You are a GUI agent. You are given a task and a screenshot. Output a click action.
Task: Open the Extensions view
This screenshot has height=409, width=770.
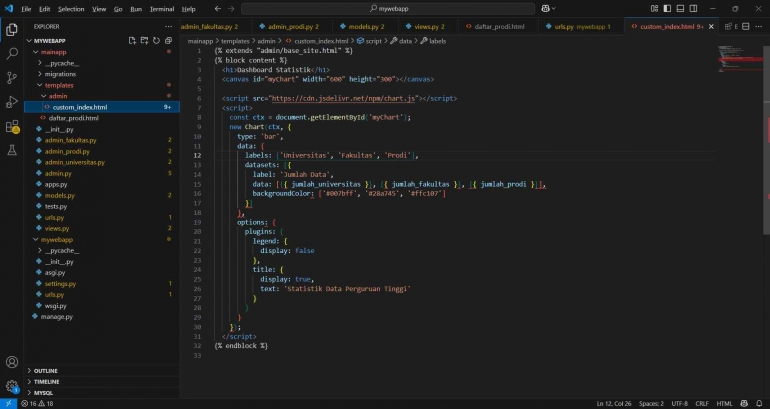[12, 127]
